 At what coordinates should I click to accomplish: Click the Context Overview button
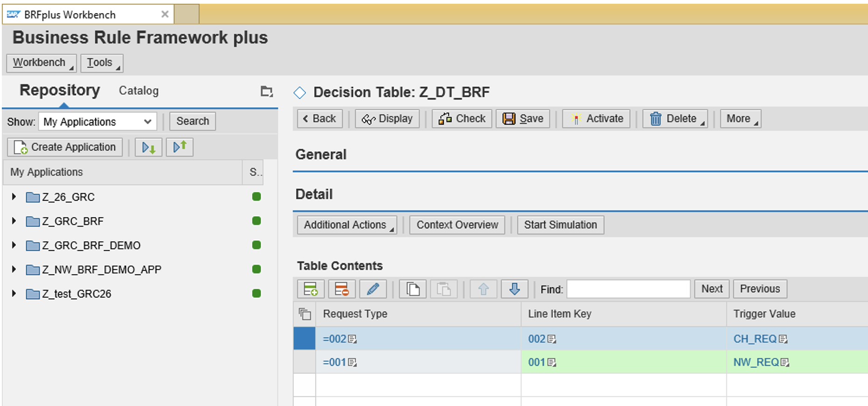click(x=457, y=225)
